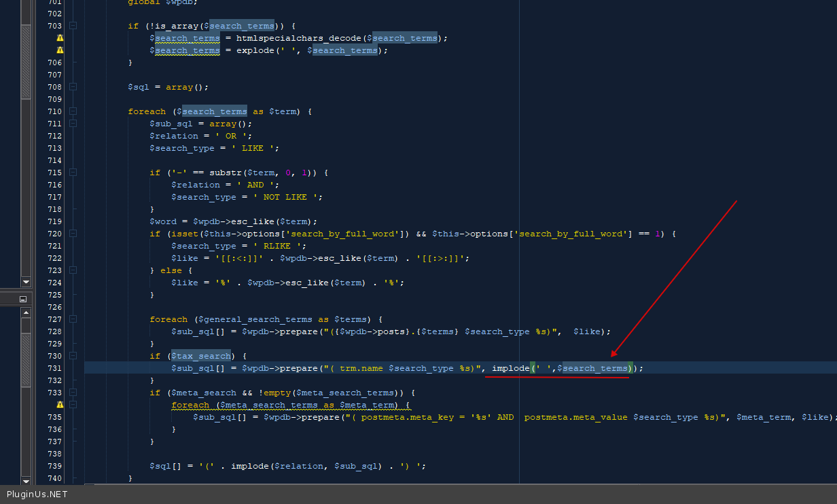Click line number 731 in the gutter

pyautogui.click(x=54, y=368)
